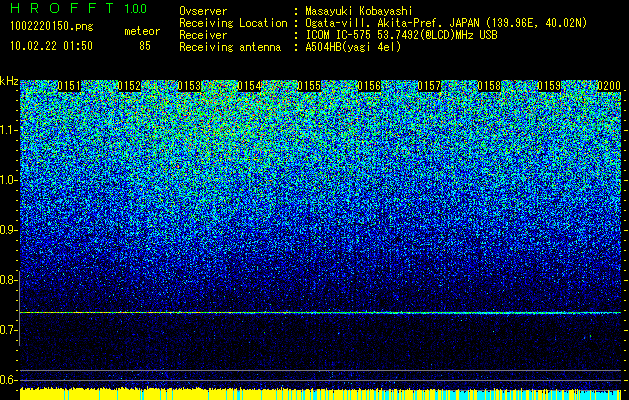Image resolution: width=629 pixels, height=400 pixels.
Task: Click the name Masayuki Kobayashi
Action: (x=359, y=11)
